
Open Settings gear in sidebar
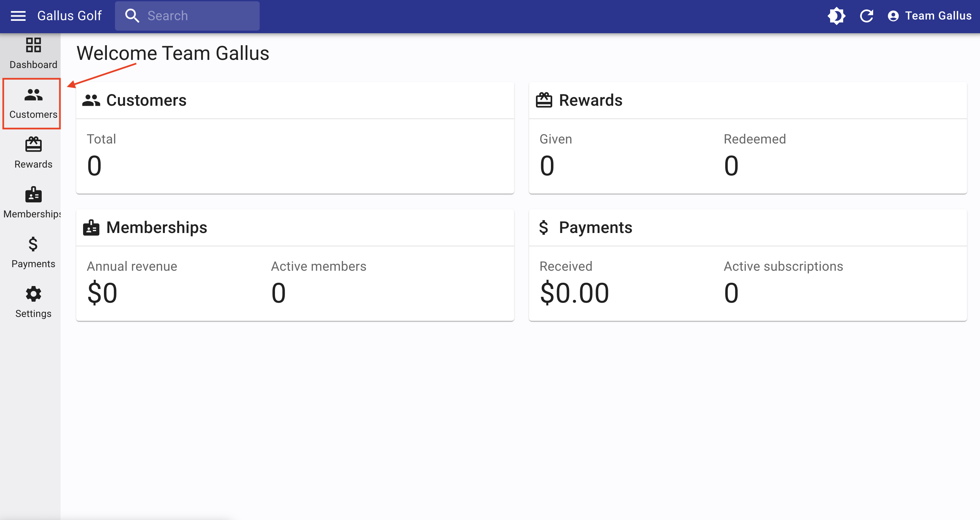pos(33,294)
